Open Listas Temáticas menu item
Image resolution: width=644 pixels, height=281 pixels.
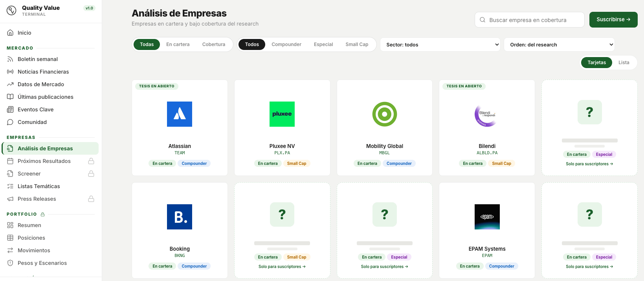coord(50,186)
